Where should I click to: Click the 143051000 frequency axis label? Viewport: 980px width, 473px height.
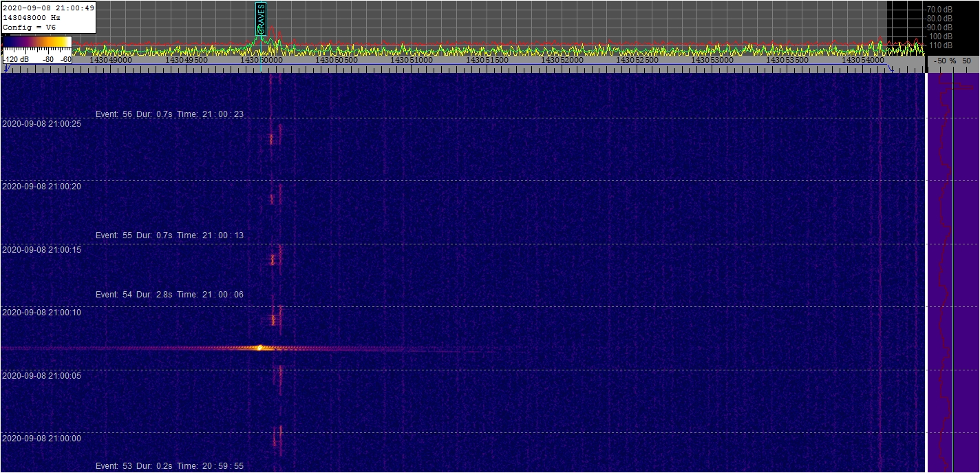tap(412, 61)
